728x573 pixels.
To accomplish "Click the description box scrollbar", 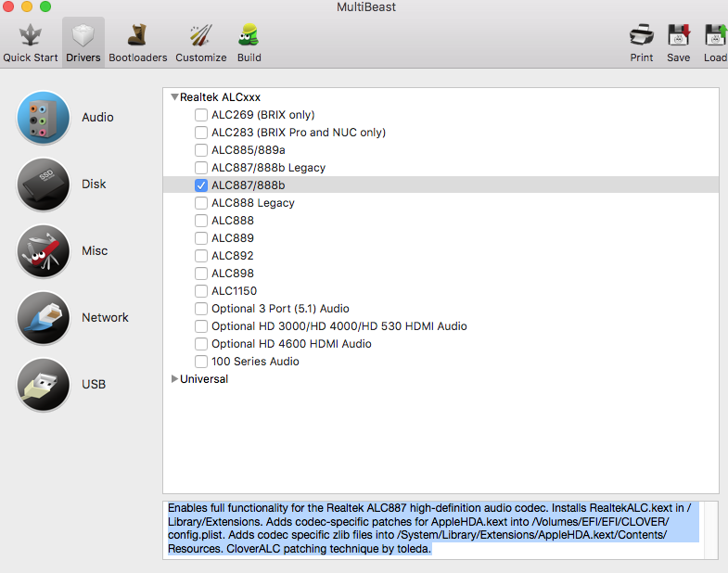I will tap(710, 530).
